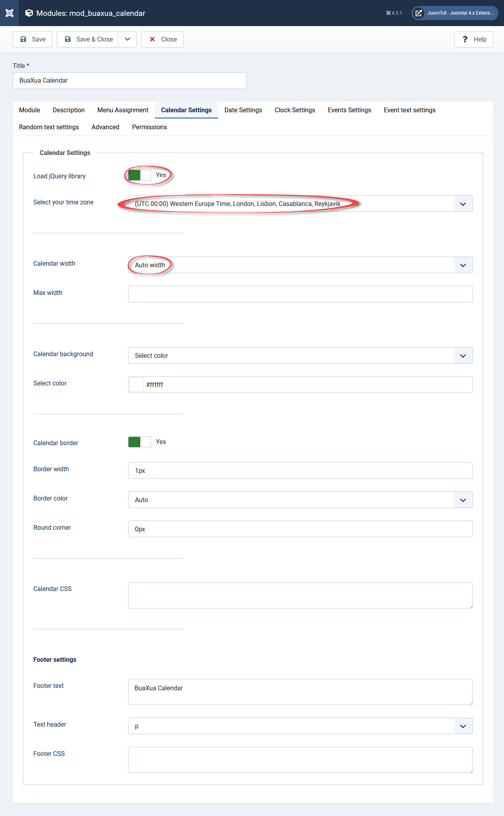Open the time zone dropdown
The image size is (504, 816).
pyautogui.click(x=300, y=204)
